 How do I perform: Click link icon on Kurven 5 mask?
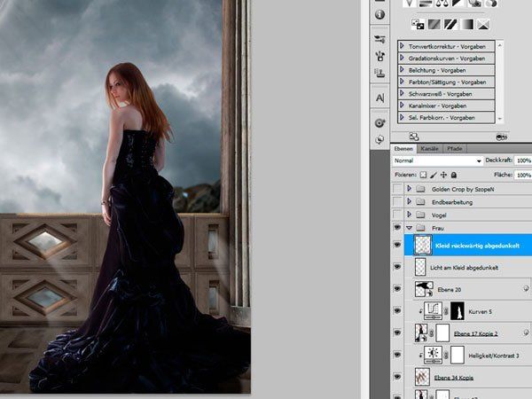[x=446, y=311]
